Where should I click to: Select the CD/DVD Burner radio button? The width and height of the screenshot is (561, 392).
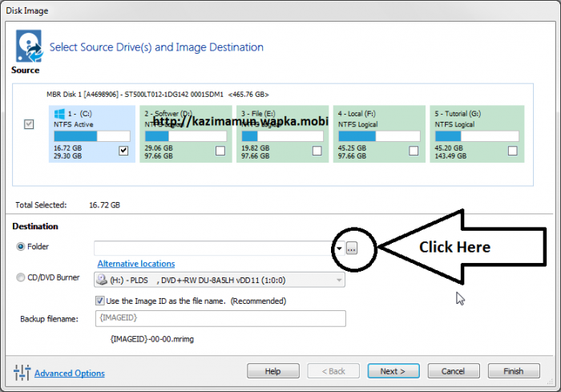pos(21,277)
